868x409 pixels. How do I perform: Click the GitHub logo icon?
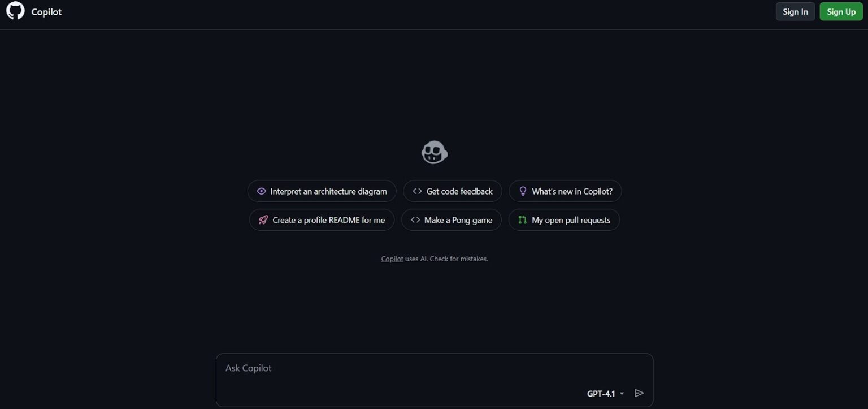click(x=15, y=11)
